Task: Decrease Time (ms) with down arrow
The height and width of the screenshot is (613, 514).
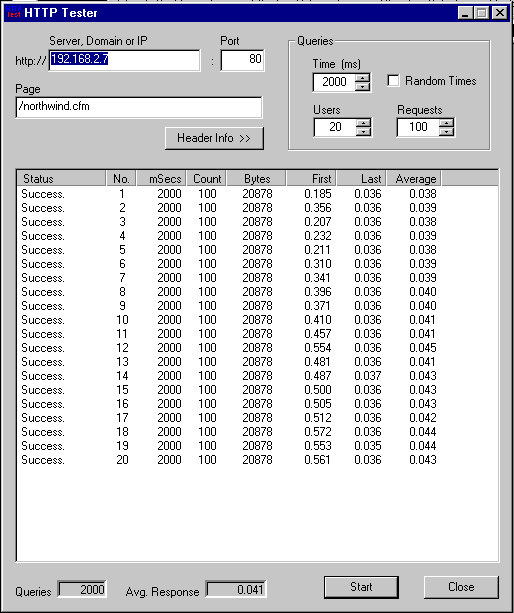Action: [x=363, y=86]
